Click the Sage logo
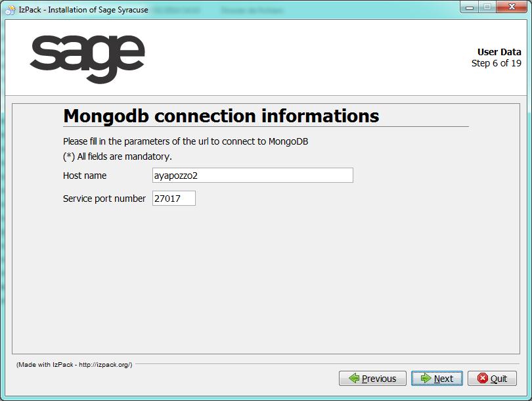The height and width of the screenshot is (401, 532). 87,59
